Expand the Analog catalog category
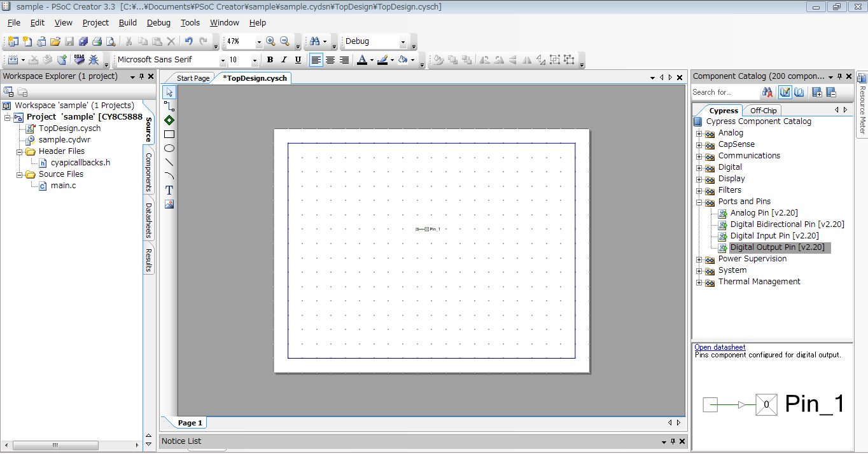868x454 pixels. point(699,134)
